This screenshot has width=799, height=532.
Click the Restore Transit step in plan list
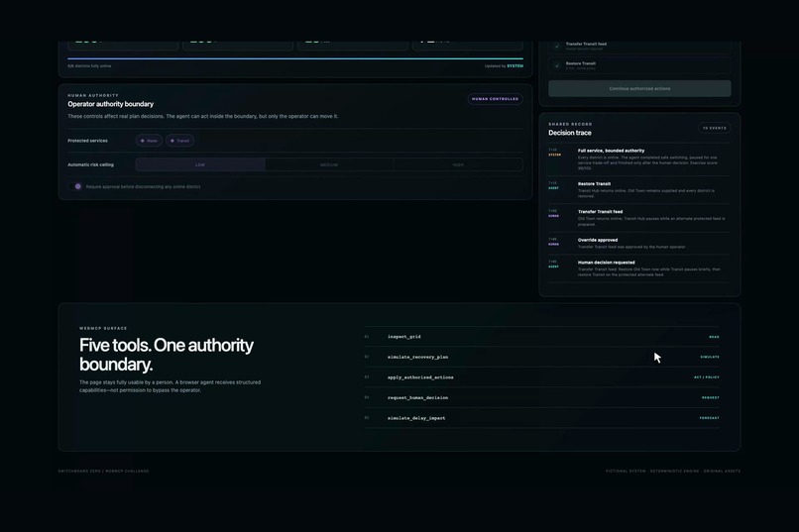click(639, 65)
